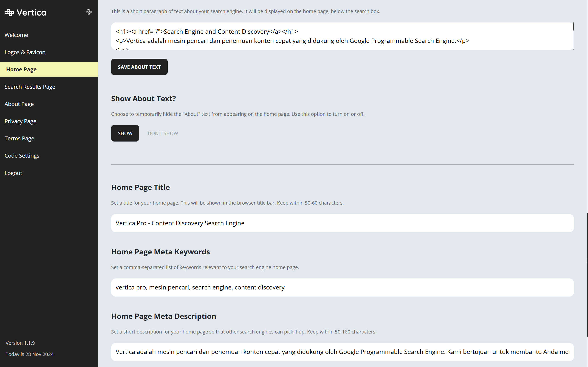Open the Welcome page
Screen dimensions: 588x367
pyautogui.click(x=16, y=35)
